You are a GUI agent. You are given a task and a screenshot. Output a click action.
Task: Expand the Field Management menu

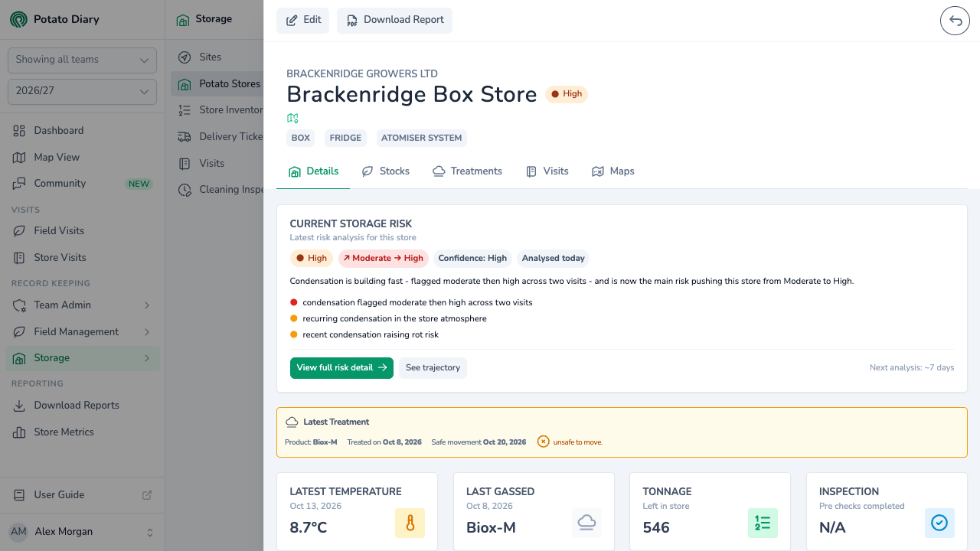(83, 332)
